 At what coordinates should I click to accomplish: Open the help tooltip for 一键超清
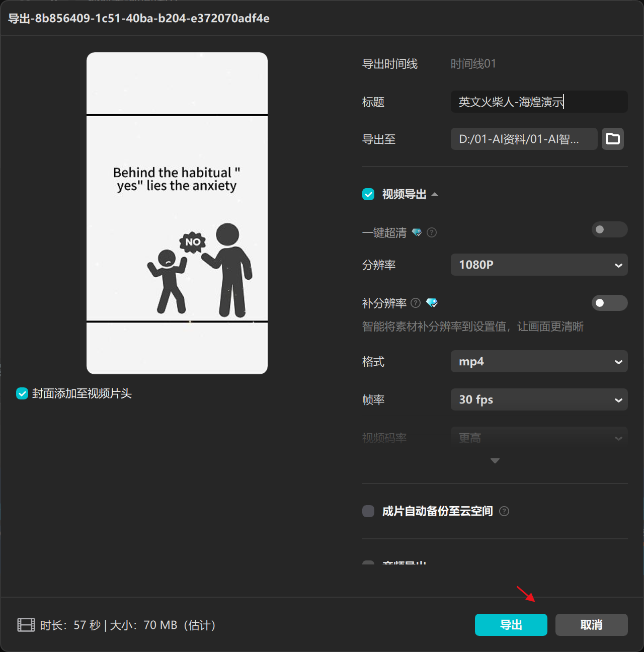pyautogui.click(x=432, y=232)
